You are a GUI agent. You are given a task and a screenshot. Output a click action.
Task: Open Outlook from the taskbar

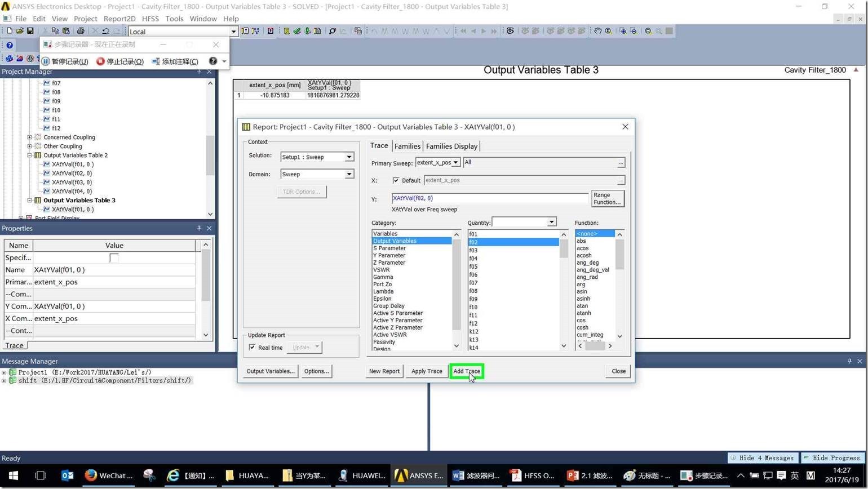(67, 475)
